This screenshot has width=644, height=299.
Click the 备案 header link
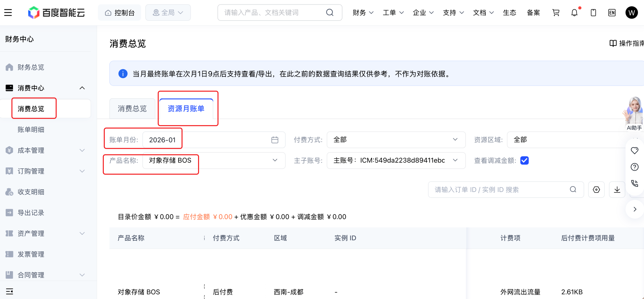[533, 12]
